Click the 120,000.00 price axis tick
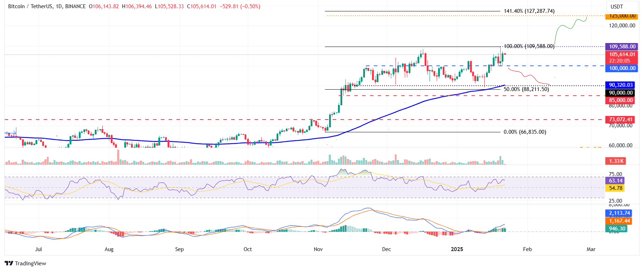This screenshot has height=271, width=644. (x=622, y=26)
